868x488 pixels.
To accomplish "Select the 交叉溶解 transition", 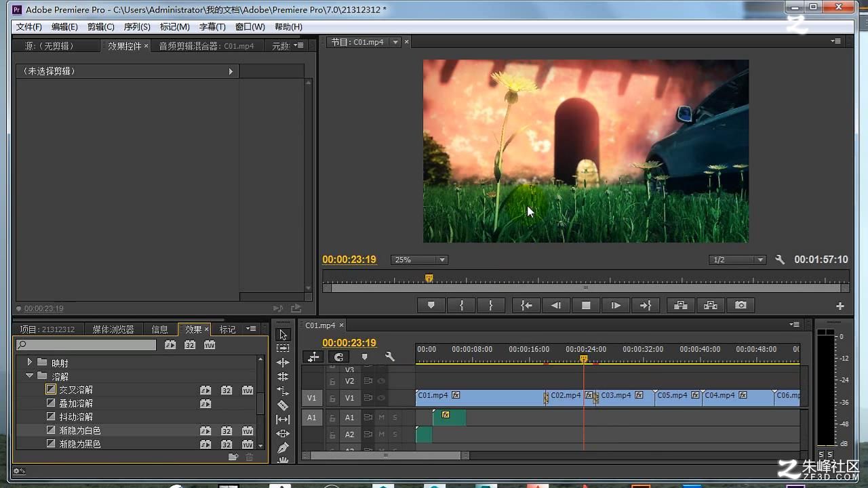I will (76, 390).
